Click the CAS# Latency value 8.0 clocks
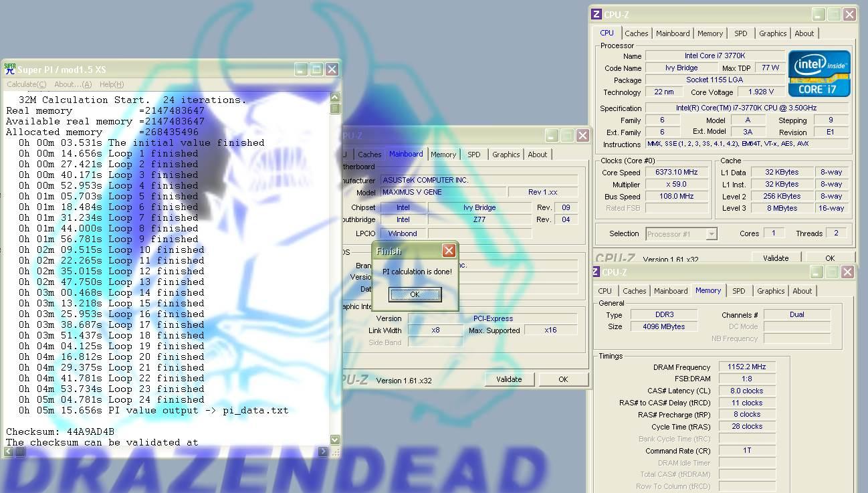This screenshot has width=868, height=493. click(747, 391)
